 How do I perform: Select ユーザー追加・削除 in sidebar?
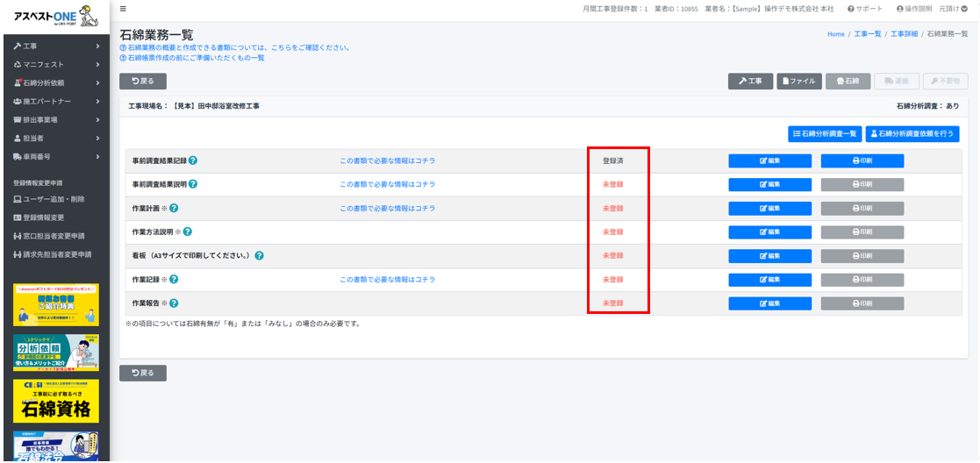tap(54, 199)
